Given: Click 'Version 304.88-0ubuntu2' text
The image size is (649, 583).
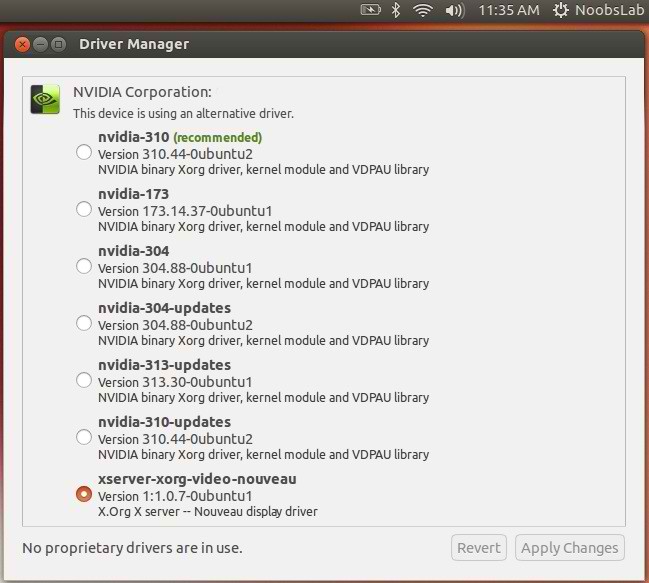Looking at the screenshot, I should point(175,325).
